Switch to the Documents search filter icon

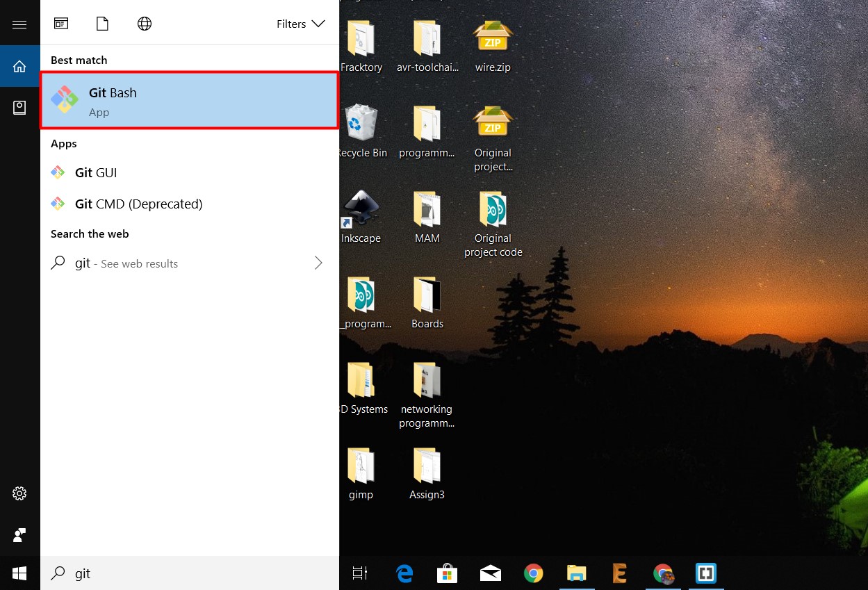click(x=102, y=24)
